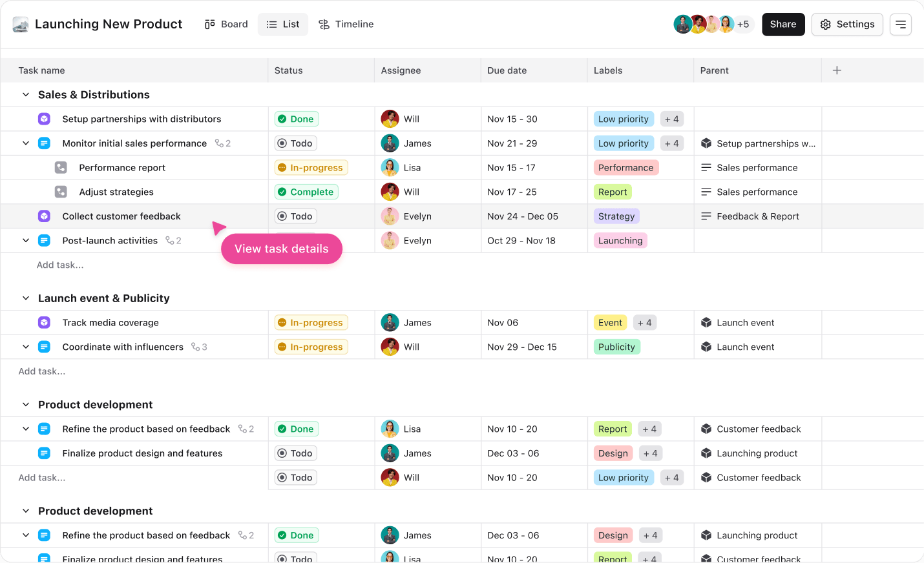Expand +4 labels on Finalize product design row

coord(650,453)
